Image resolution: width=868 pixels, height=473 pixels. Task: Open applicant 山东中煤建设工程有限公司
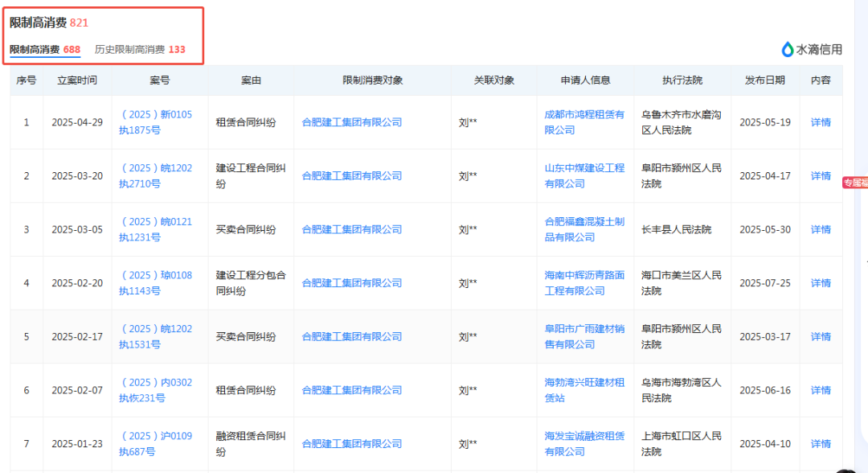click(584, 175)
